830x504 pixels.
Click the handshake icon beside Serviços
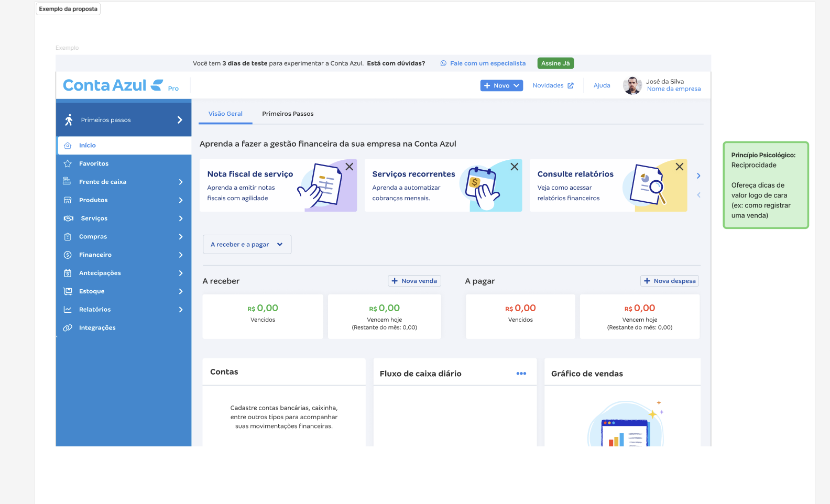point(68,218)
